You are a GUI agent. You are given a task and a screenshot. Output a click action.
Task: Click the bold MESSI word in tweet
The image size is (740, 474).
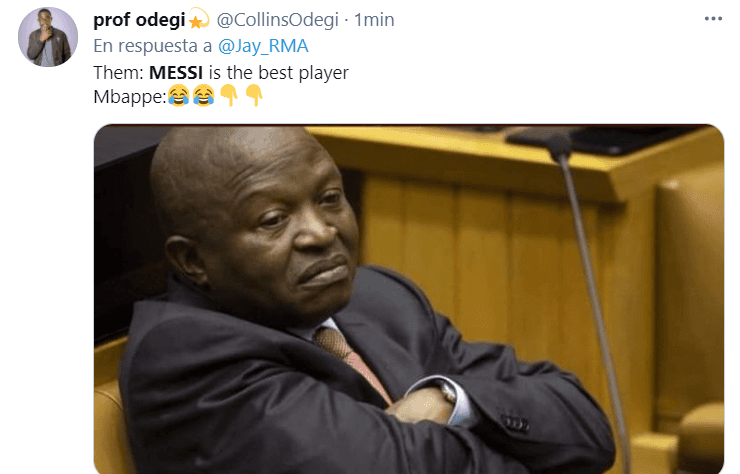[x=176, y=73]
